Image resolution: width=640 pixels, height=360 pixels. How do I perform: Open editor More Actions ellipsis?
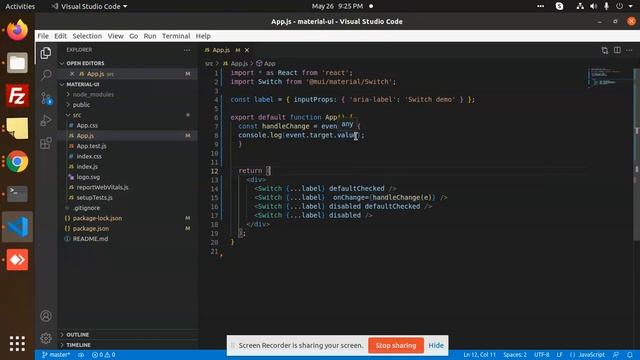[629, 50]
